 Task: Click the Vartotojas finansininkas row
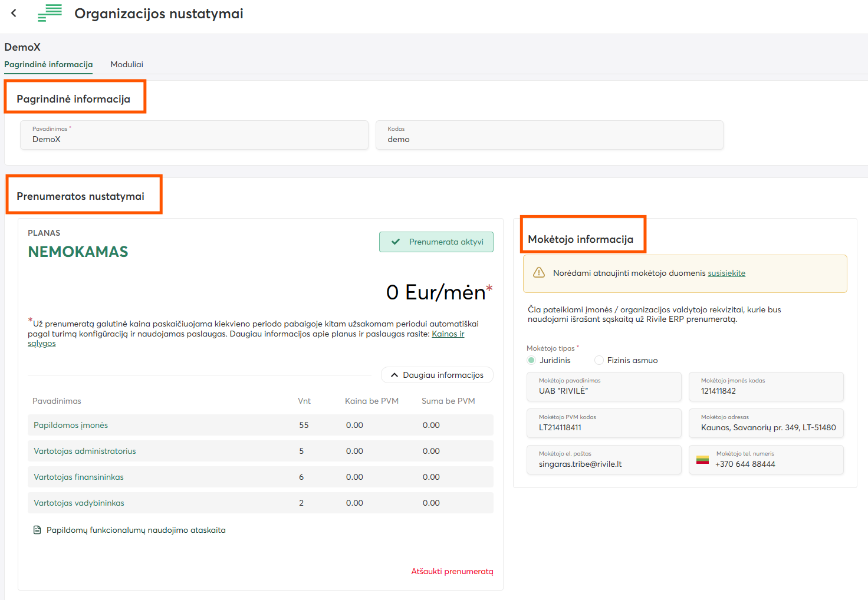[260, 477]
